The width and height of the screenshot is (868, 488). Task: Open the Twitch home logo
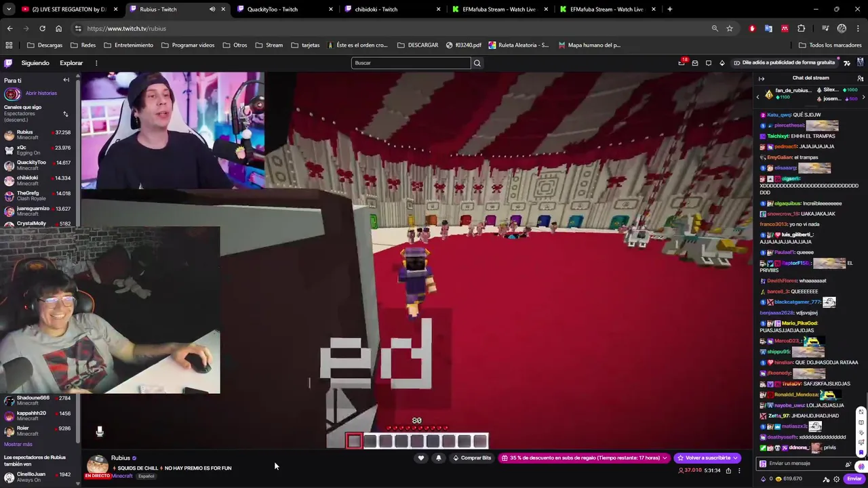coord(8,63)
